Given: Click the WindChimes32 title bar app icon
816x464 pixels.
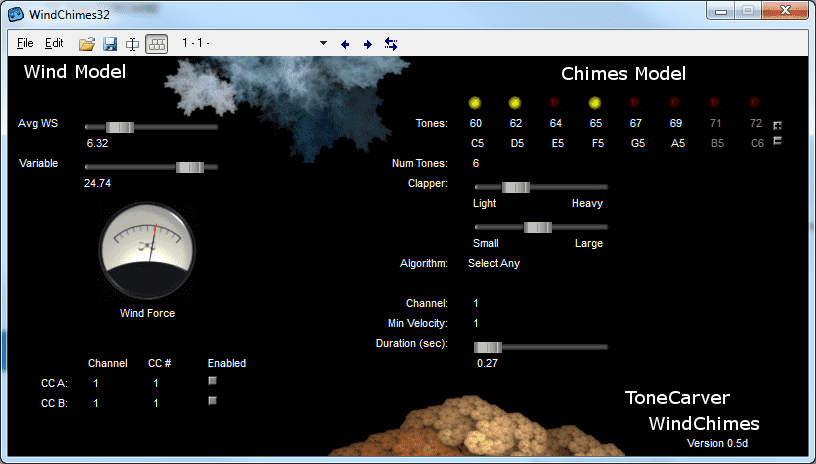Looking at the screenshot, I should click(x=16, y=14).
